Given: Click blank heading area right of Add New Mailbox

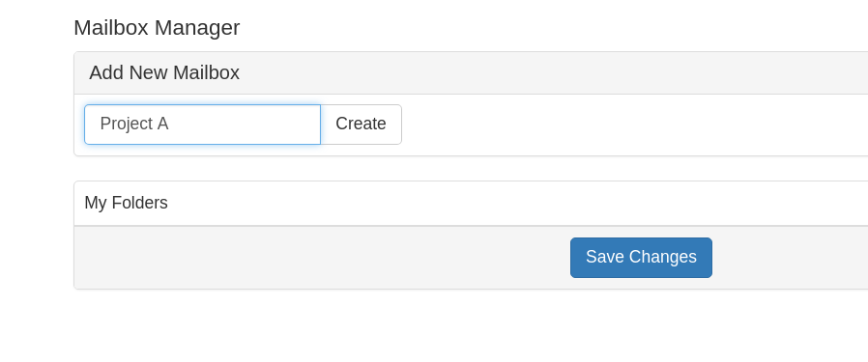Looking at the screenshot, I should pos(554,73).
